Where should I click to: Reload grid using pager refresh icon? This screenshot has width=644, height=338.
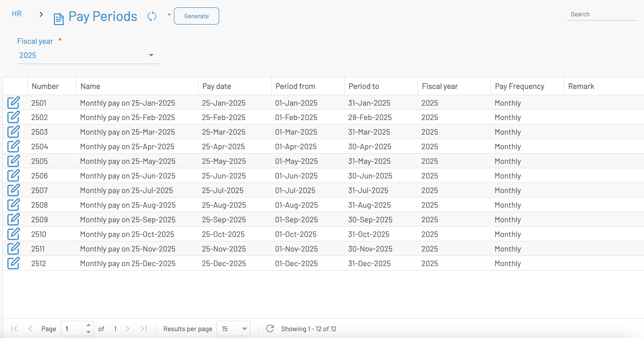[x=270, y=329]
